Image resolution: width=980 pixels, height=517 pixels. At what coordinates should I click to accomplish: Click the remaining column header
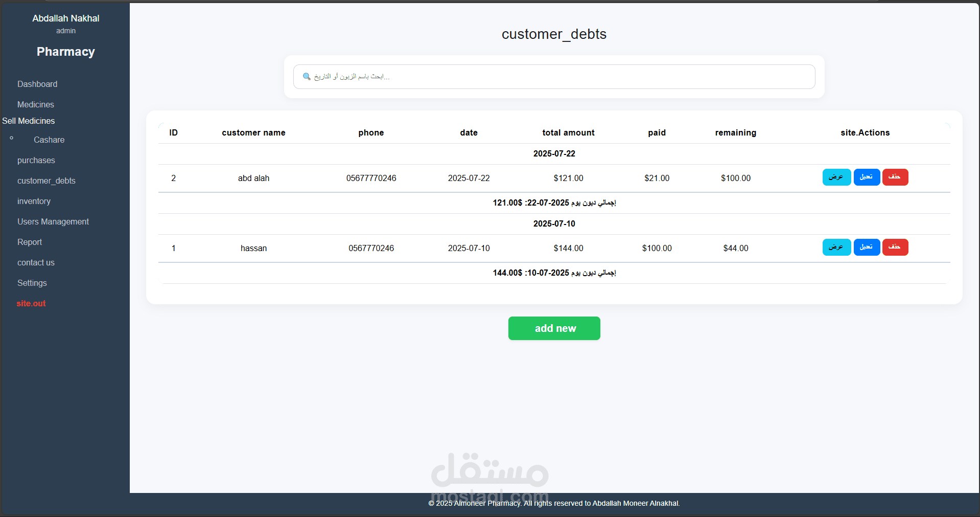click(x=735, y=132)
